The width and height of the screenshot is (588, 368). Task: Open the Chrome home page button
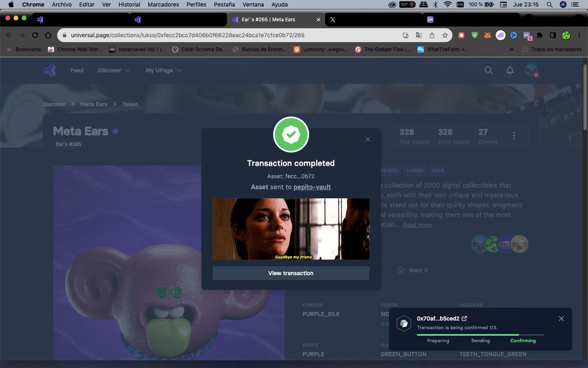[x=48, y=35]
